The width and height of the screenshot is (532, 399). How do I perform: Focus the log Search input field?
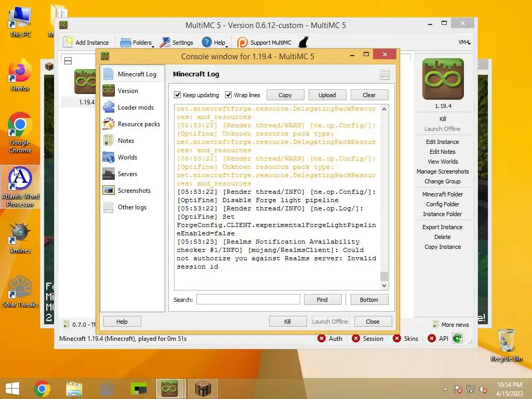click(248, 300)
